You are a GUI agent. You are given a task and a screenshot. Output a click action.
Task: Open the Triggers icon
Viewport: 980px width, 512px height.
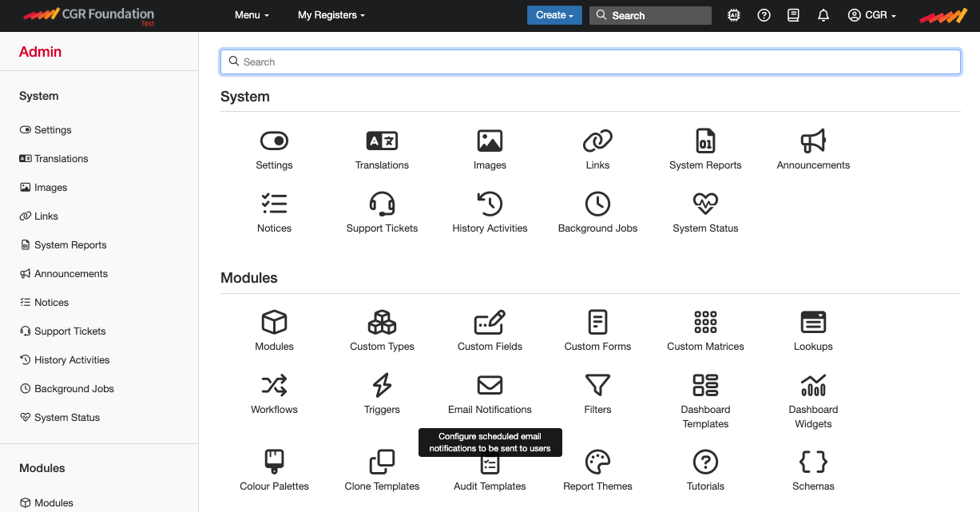pos(382,386)
